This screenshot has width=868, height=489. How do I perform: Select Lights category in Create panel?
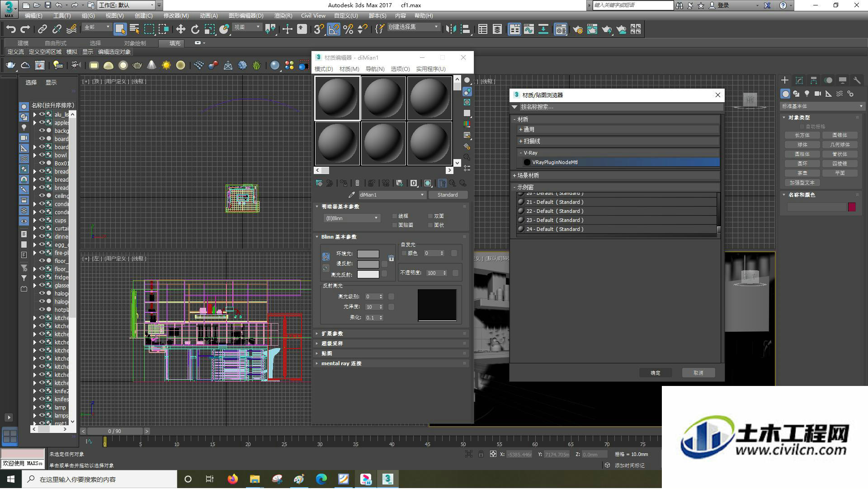pyautogui.click(x=807, y=94)
